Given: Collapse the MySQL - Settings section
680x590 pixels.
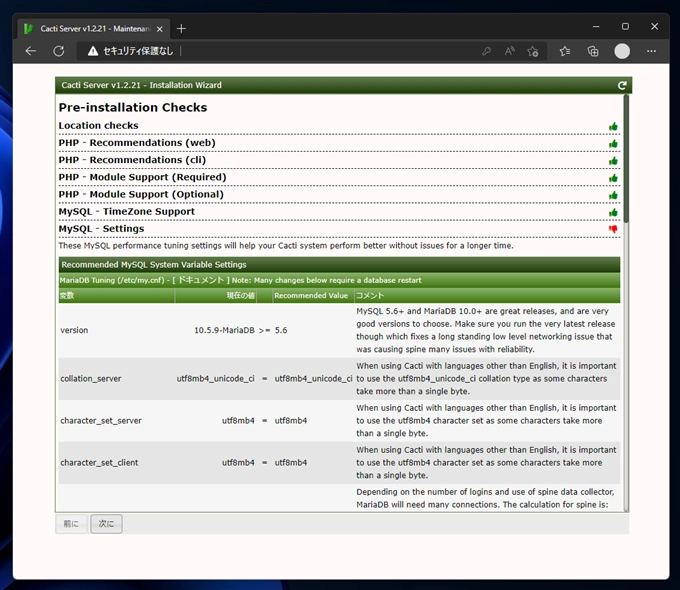Looking at the screenshot, I should (x=101, y=229).
